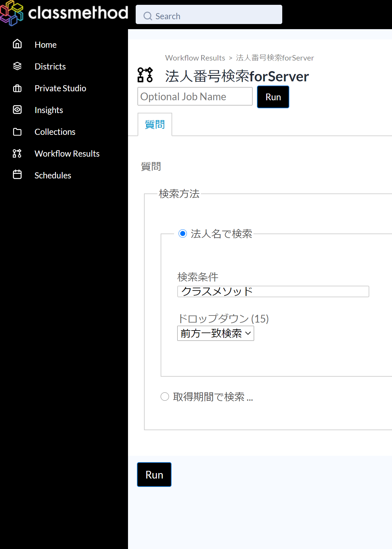Click the magnifier icon in search bar
392x549 pixels.
coord(148,16)
